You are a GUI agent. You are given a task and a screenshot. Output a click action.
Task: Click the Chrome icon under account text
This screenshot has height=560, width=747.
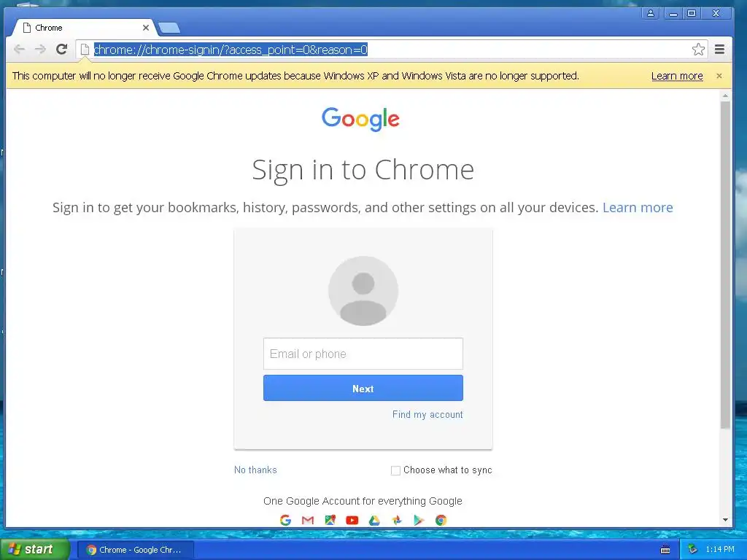click(x=441, y=520)
